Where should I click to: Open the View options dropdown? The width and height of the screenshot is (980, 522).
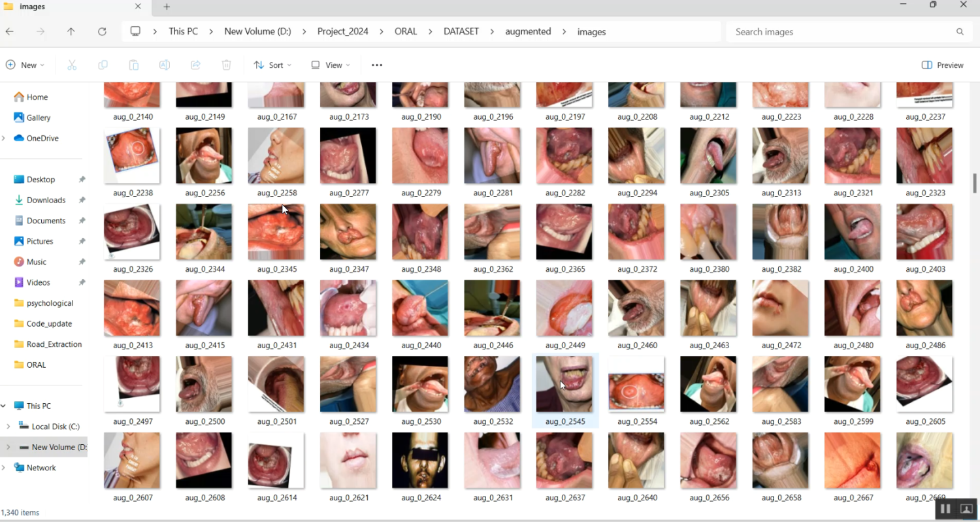click(x=330, y=65)
